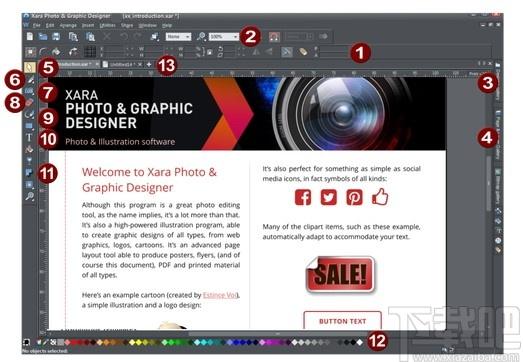The image size is (523, 362).
Task: Choose the Shadow tool
Action: (x=29, y=172)
